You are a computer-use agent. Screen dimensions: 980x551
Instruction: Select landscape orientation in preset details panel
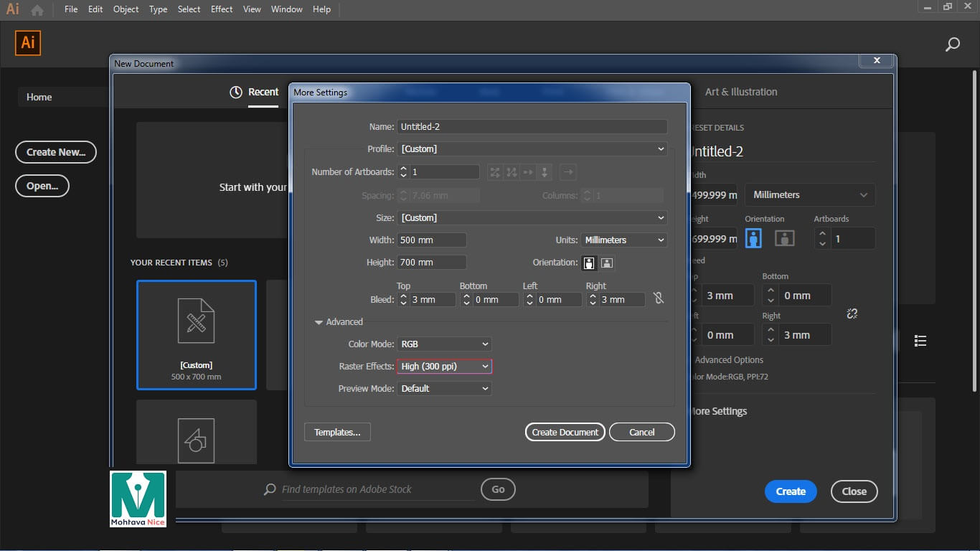pyautogui.click(x=784, y=238)
